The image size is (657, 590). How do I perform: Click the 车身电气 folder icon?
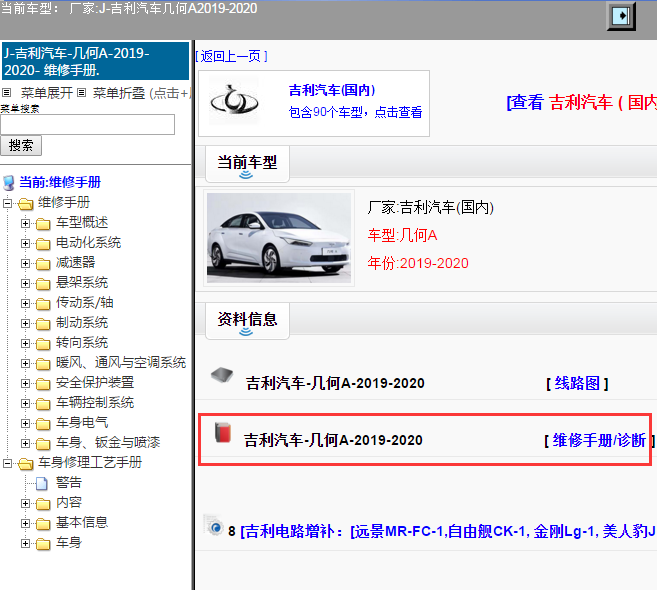pyautogui.click(x=43, y=424)
